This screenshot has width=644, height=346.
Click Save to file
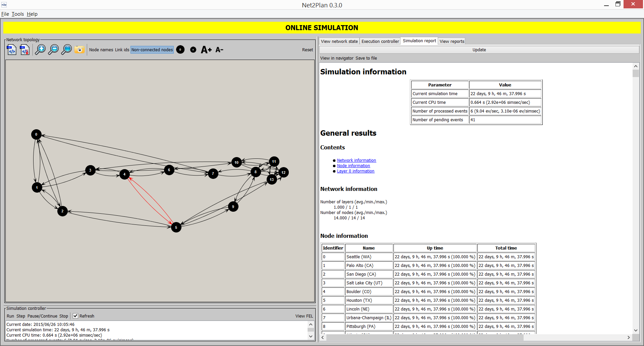366,58
